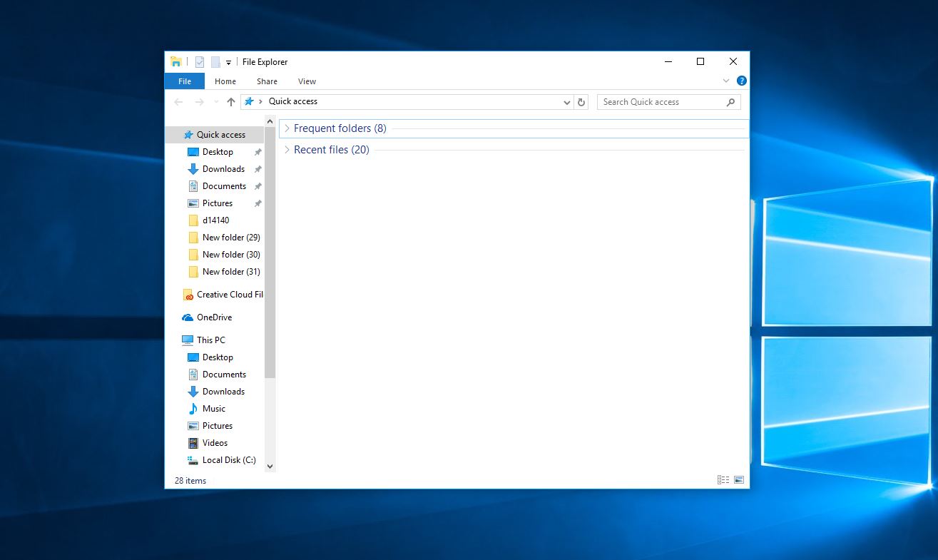
Task: Click the Quick access star in address bar
Action: (x=249, y=101)
